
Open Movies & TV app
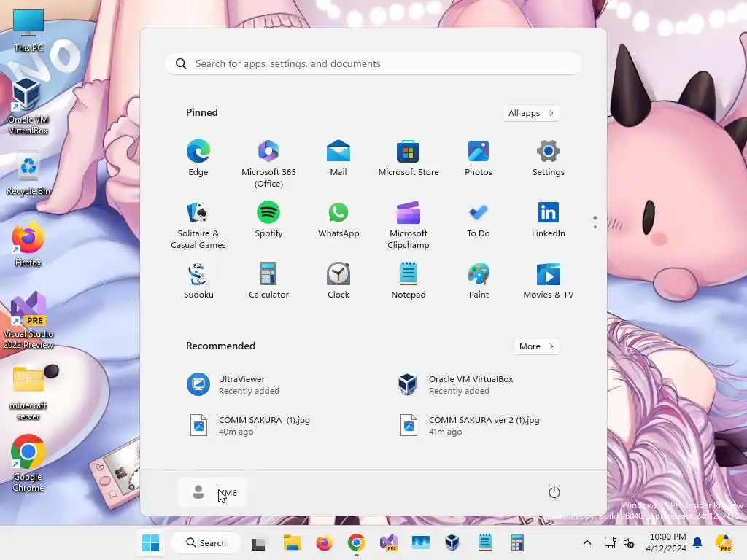(x=549, y=281)
